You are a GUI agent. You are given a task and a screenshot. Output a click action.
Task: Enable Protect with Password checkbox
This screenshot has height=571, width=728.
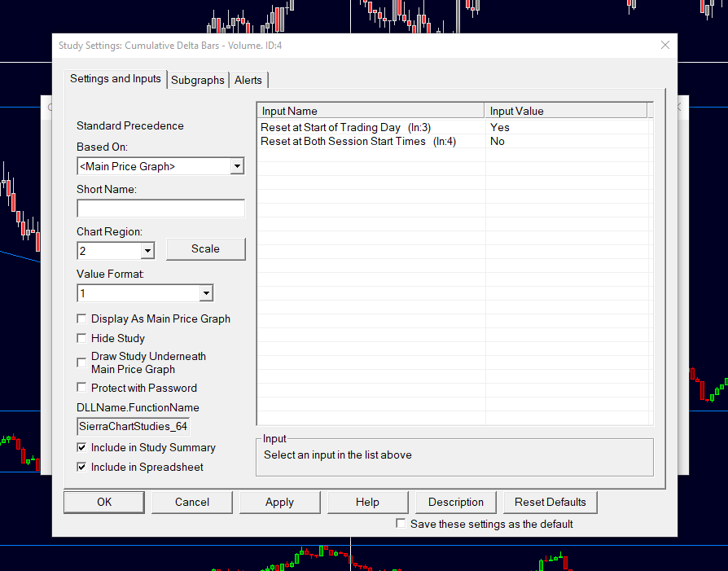coord(81,388)
